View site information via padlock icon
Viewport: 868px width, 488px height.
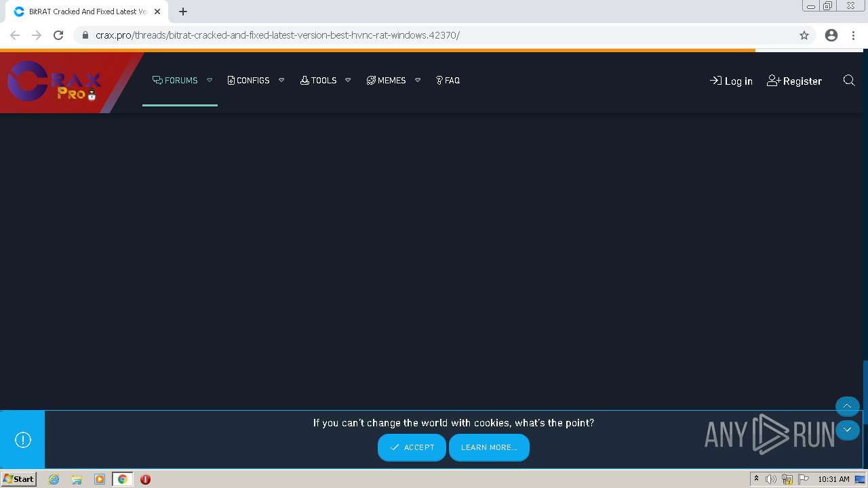pyautogui.click(x=85, y=35)
